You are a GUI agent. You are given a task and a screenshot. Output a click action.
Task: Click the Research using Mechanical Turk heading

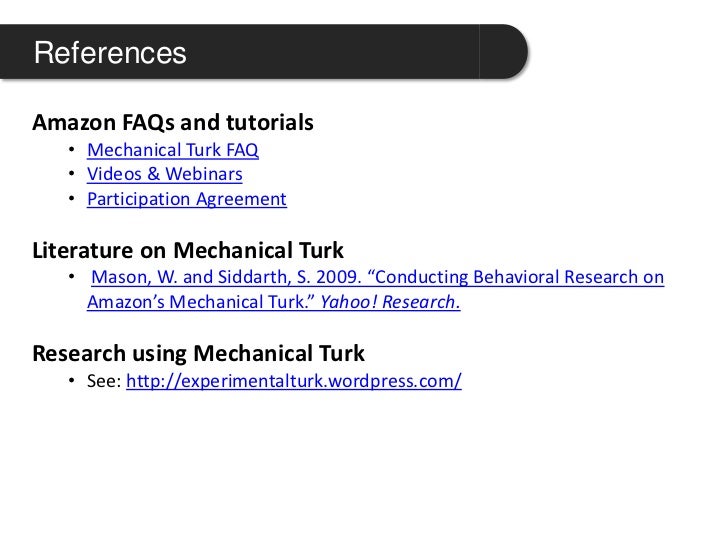[x=198, y=353]
